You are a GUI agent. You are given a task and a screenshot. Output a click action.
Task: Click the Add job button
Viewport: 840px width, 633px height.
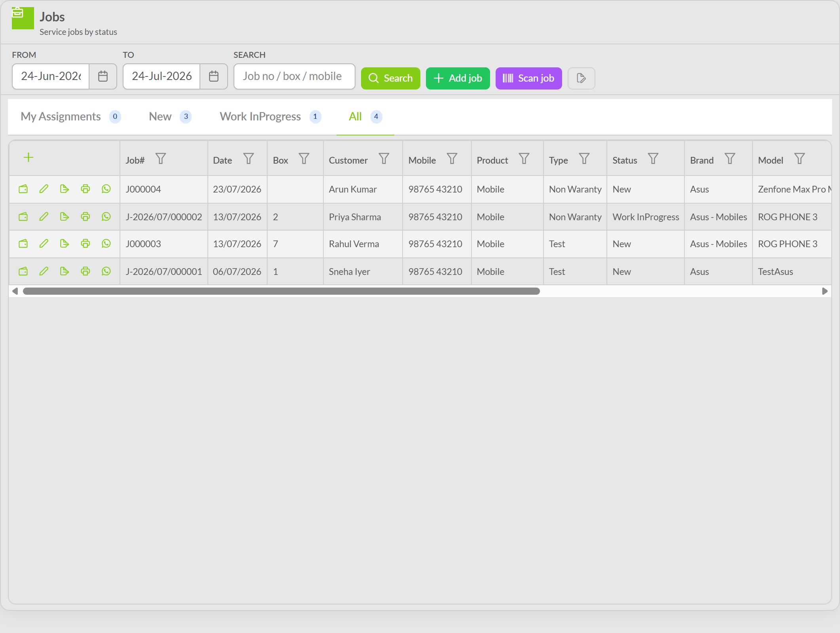point(458,78)
